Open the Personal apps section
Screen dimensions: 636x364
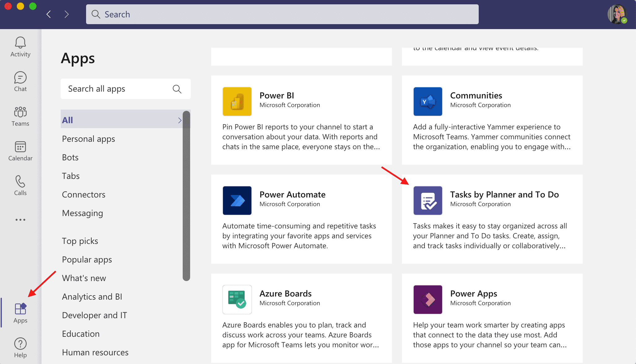click(89, 139)
